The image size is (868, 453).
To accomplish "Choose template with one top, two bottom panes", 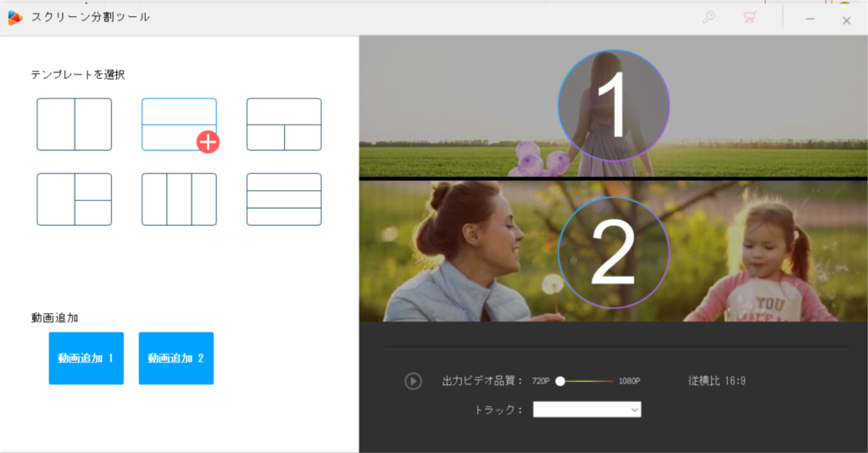I will [284, 125].
